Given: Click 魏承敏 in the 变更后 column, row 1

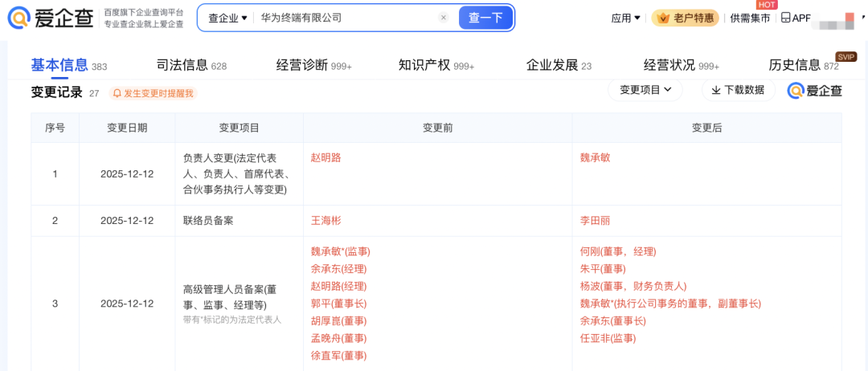Looking at the screenshot, I should click(595, 157).
